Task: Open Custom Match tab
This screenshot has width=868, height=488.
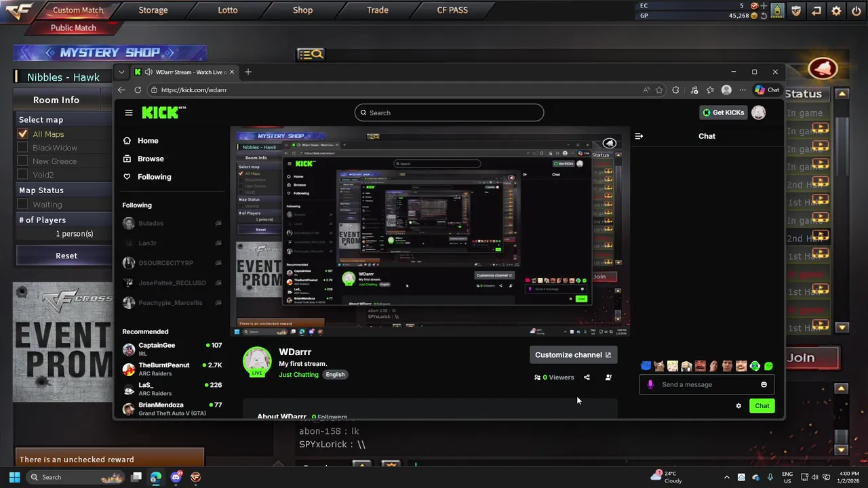Action: click(78, 10)
